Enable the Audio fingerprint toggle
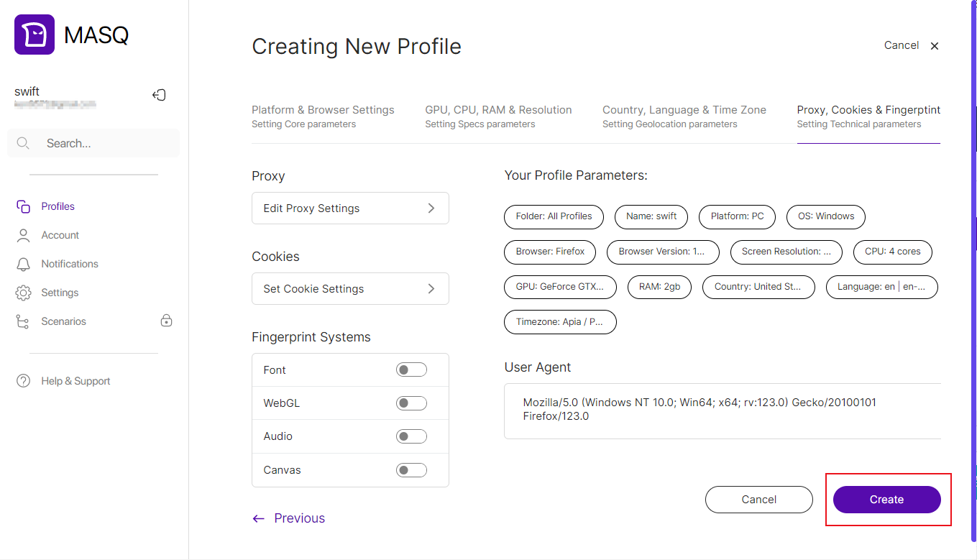 [x=411, y=436]
